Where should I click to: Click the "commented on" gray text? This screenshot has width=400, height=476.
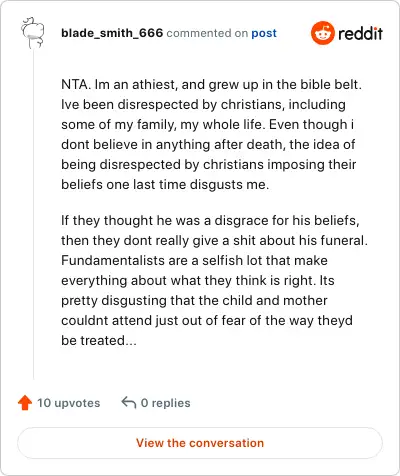207,33
